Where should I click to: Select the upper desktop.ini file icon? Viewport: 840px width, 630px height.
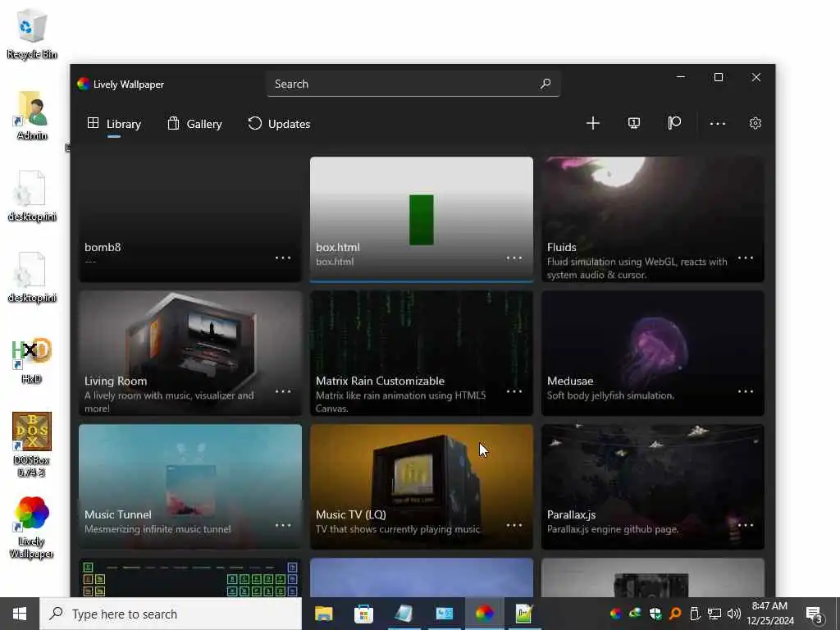coord(32,196)
